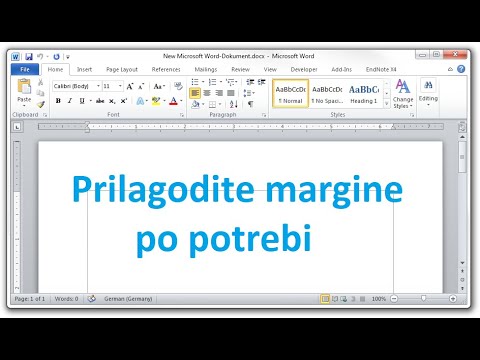This screenshot has width=480, height=360.
Task: Click the Multilevel List icon
Action: tap(230, 82)
